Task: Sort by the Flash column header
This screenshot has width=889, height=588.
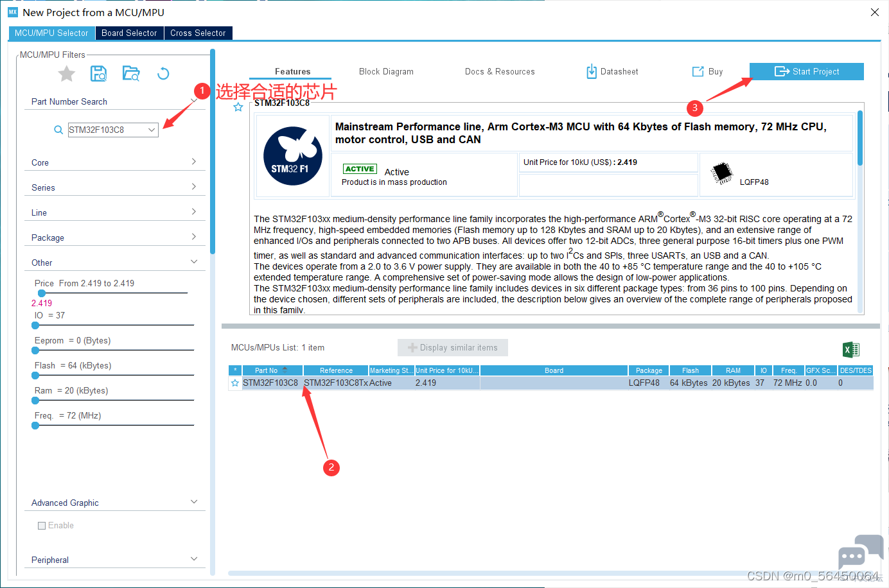Action: [x=691, y=370]
